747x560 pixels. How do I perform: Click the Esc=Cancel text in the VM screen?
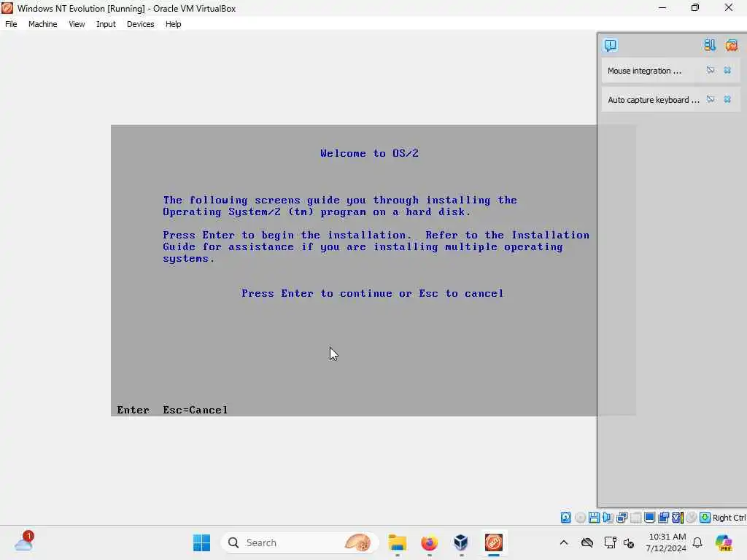[x=196, y=410]
